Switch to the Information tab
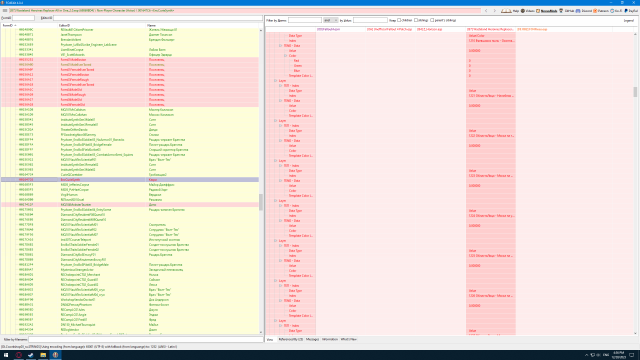 click(x=330, y=339)
